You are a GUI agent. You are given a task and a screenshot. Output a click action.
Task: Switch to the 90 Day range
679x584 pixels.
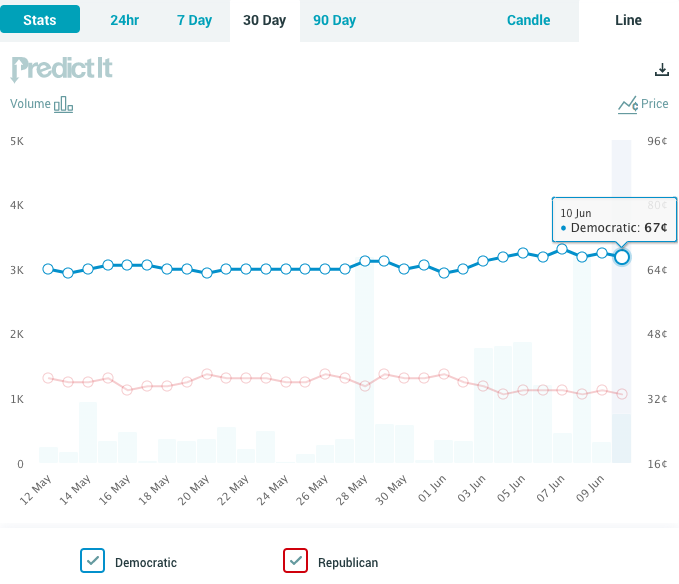(334, 20)
